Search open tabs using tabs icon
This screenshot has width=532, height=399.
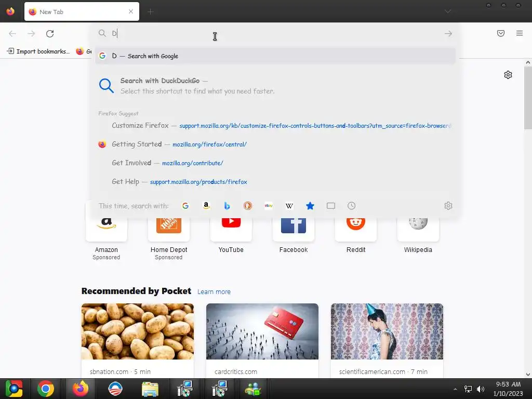[331, 206]
